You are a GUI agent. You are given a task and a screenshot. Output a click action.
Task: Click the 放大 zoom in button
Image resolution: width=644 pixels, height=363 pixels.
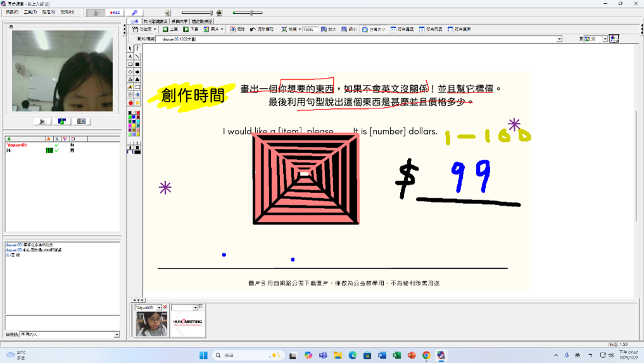coord(329,29)
